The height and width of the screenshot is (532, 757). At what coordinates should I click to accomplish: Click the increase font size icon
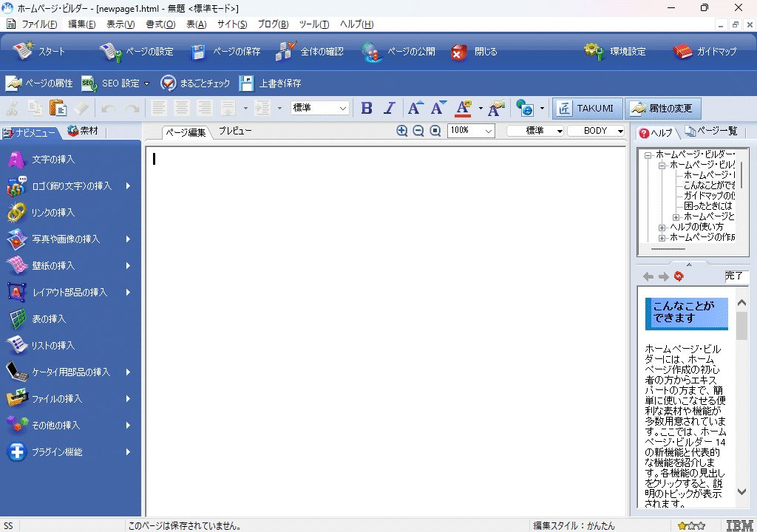coord(415,109)
